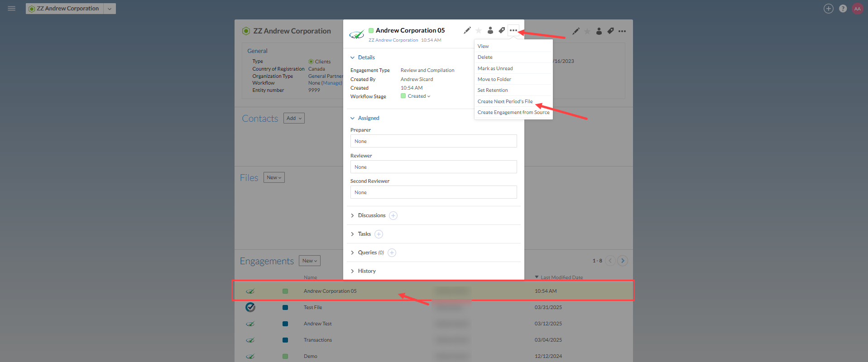This screenshot has width=868, height=362.
Task: Click the pencil edit icon for Andrew Corporation 05
Action: 467,30
